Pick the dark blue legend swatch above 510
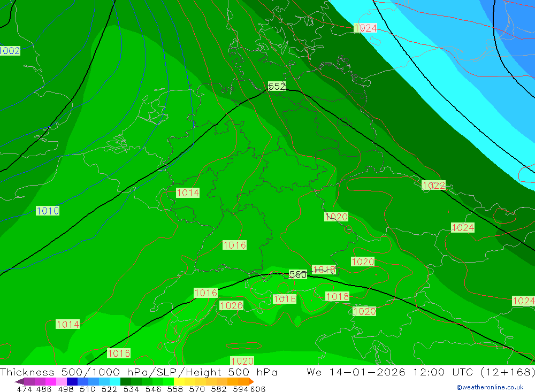535x392 pixels. click(72, 381)
